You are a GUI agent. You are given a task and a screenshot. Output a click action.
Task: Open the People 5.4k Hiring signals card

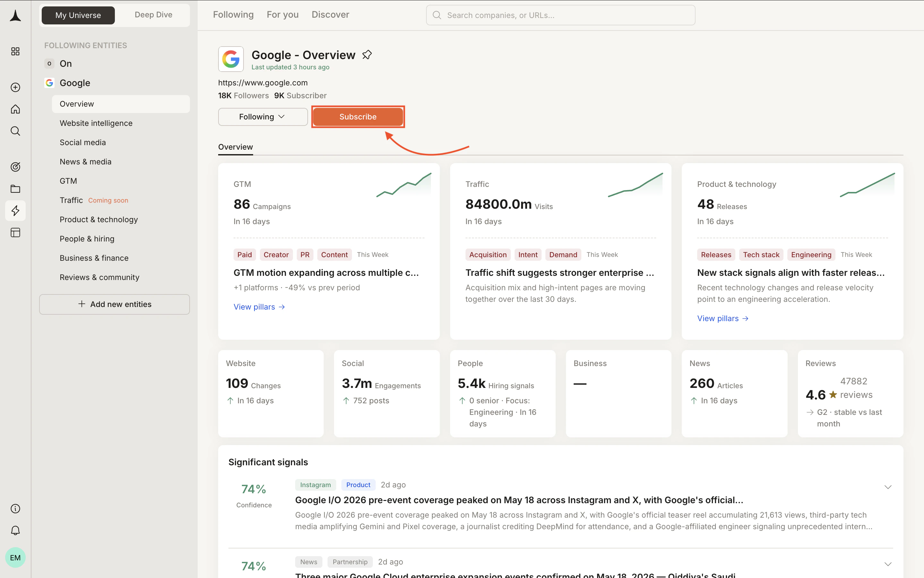502,393
